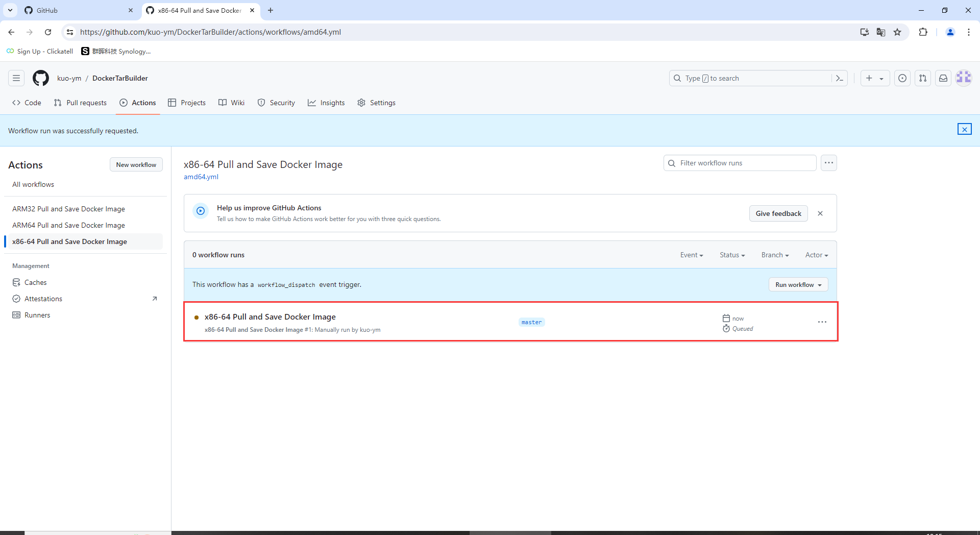Open the global navigation hamburger menu
Image resolution: width=980 pixels, height=535 pixels.
[16, 78]
